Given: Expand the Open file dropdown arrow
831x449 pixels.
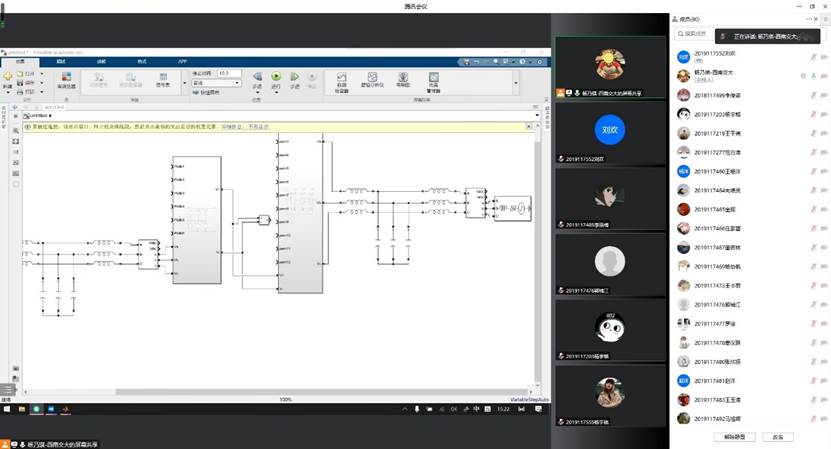Looking at the screenshot, I should [x=43, y=73].
